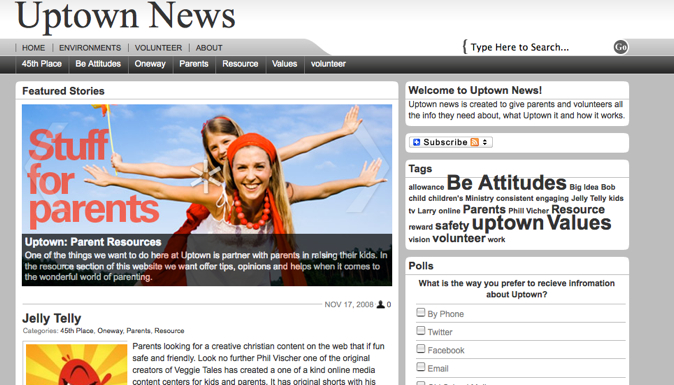674x385 pixels.
Task: Click the Oneway link under Jelly Telly
Action: [110, 331]
